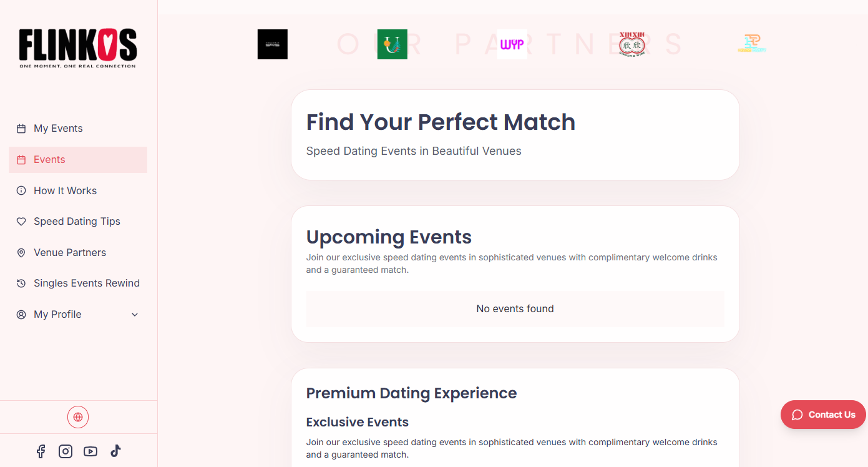Click the Contact Us button

823,415
